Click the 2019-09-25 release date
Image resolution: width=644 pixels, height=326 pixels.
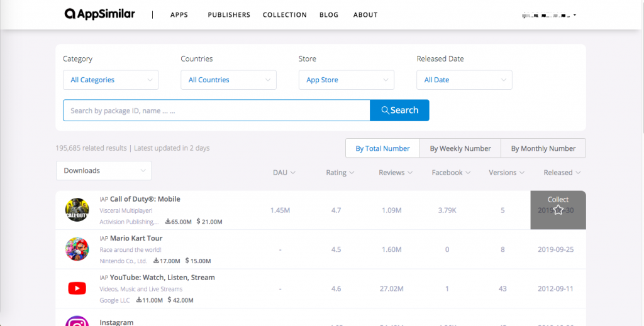pos(556,249)
